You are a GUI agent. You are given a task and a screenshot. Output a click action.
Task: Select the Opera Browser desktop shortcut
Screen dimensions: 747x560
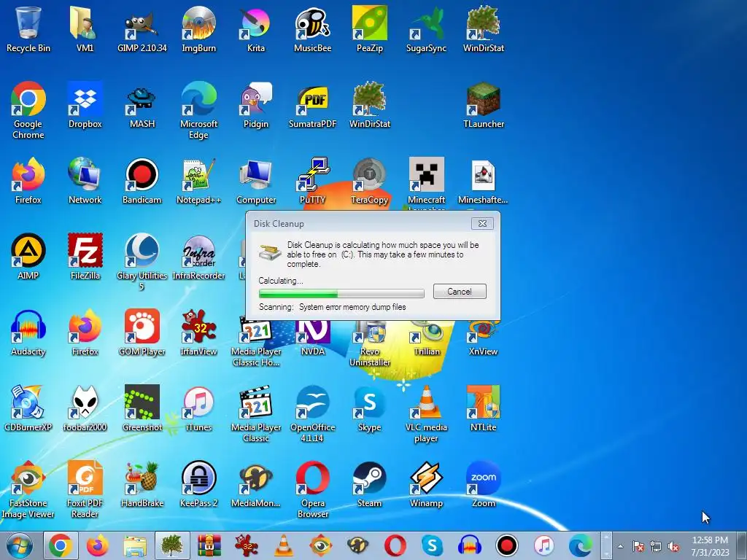click(x=312, y=489)
